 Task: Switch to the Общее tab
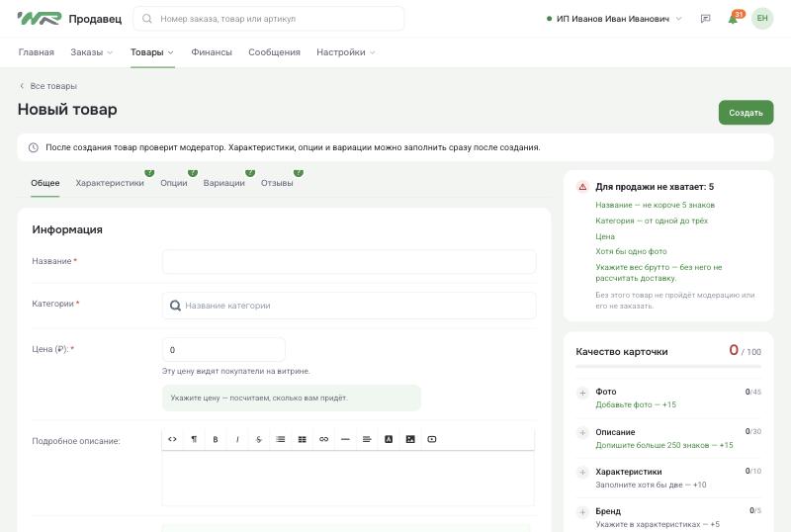click(x=44, y=183)
